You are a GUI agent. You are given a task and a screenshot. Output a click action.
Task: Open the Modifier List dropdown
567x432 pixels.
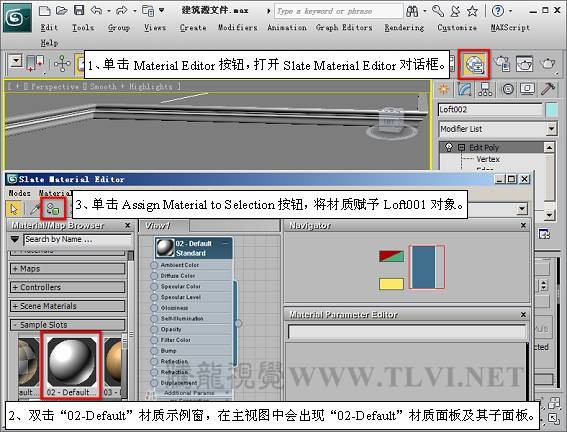[x=551, y=128]
